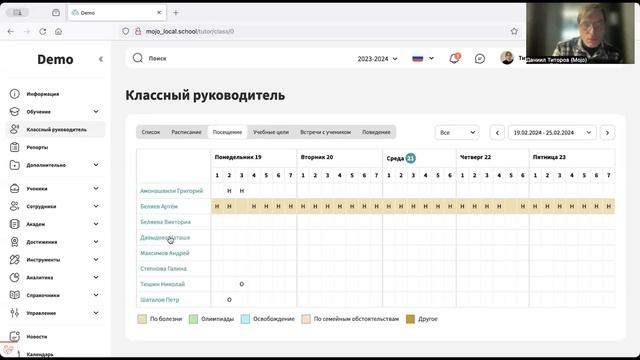Bookmark page with star icon
The width and height of the screenshot is (640, 360).
[x=514, y=31]
